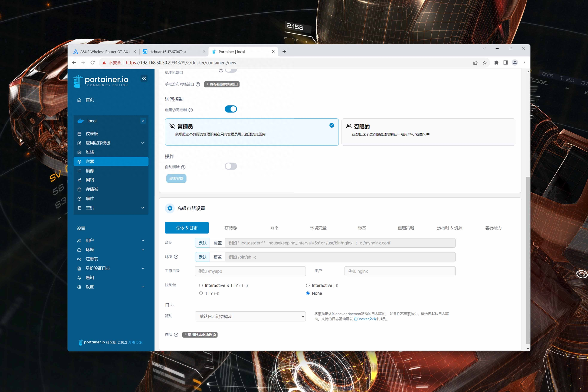
Task: Open the browser extensions puzzle icon
Action: (496, 62)
